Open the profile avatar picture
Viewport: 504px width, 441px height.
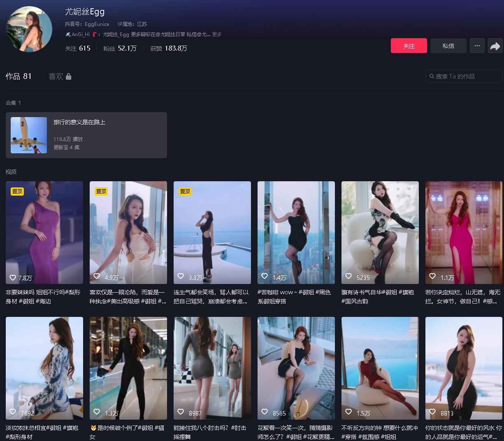point(29,29)
